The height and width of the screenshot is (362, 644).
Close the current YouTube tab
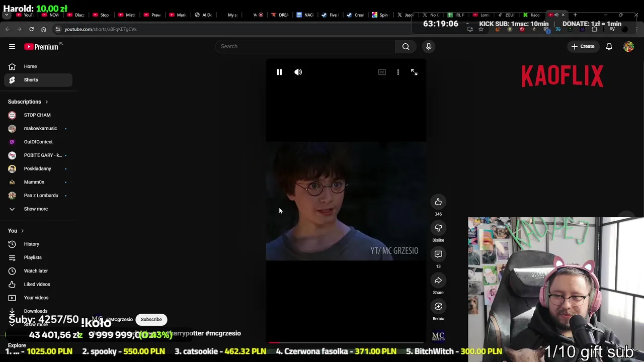tap(563, 15)
